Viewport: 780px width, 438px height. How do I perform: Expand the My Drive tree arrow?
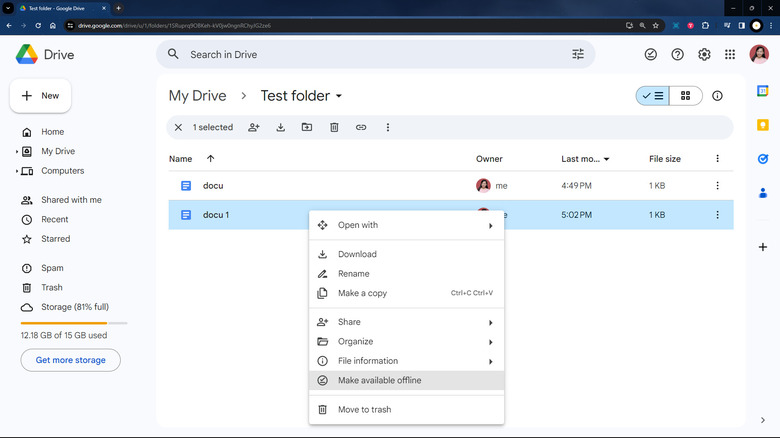tap(17, 152)
